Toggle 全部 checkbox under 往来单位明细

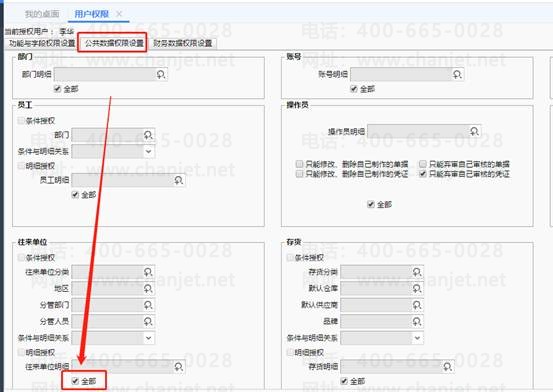point(75,381)
